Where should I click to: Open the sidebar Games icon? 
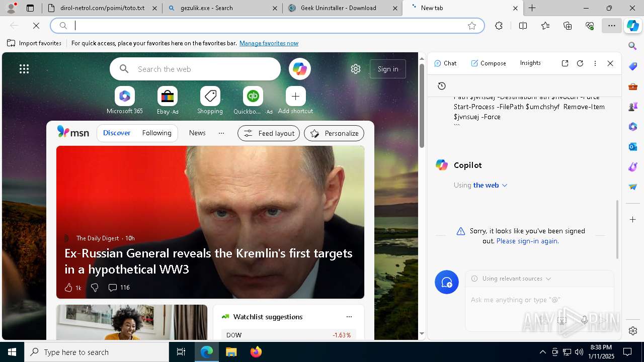coord(633,107)
